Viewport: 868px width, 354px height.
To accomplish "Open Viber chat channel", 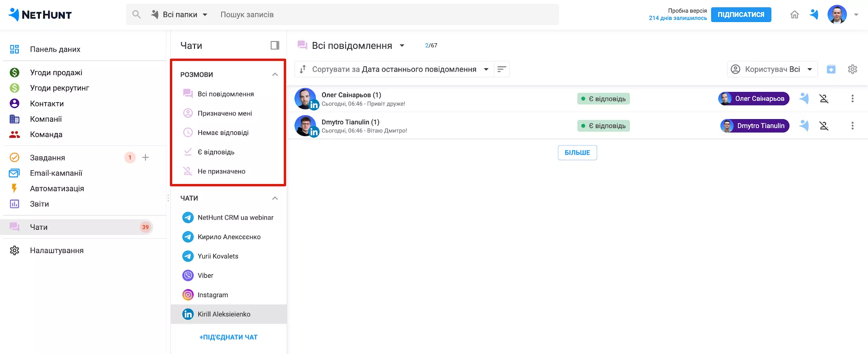I will click(x=228, y=276).
